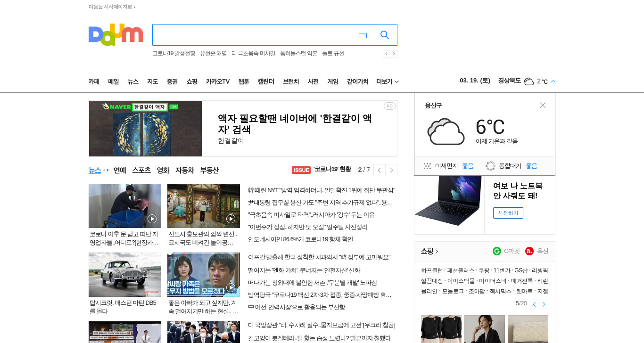Image resolution: width=644 pixels, height=343 pixels.
Task: Click the 통합대기 air quality icon
Action: (x=490, y=166)
